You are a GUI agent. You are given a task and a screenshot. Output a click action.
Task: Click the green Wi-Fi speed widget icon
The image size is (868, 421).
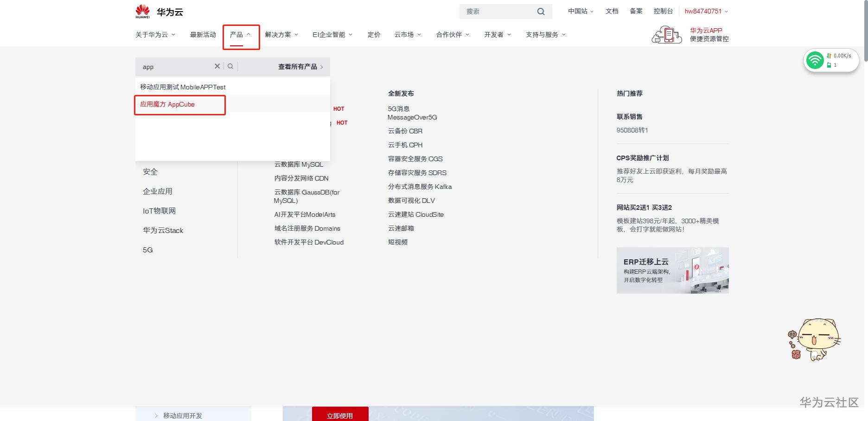[x=815, y=60]
